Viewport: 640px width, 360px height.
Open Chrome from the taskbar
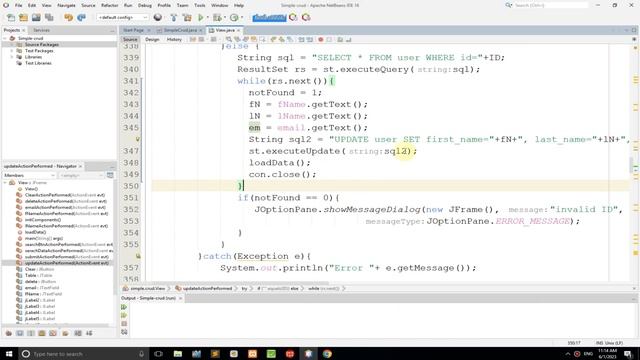pyautogui.click(x=327, y=354)
